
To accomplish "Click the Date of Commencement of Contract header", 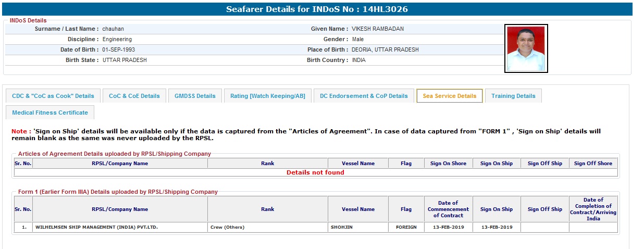I will click(448, 209).
